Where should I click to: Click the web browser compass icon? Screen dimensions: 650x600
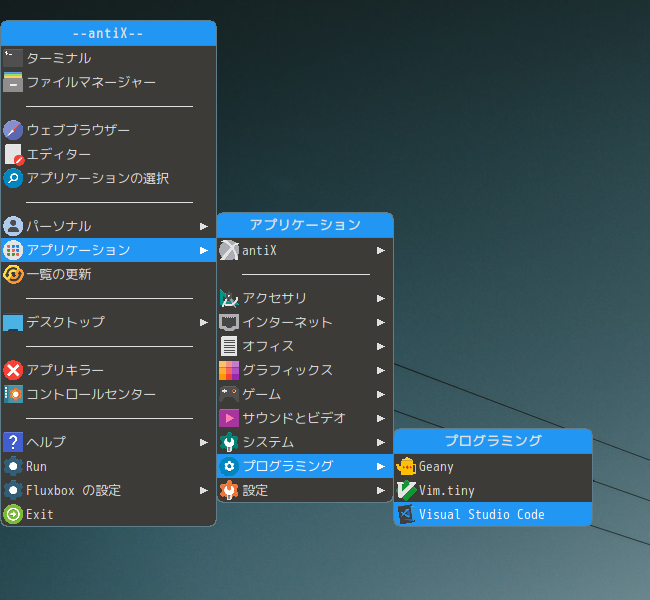coord(13,130)
